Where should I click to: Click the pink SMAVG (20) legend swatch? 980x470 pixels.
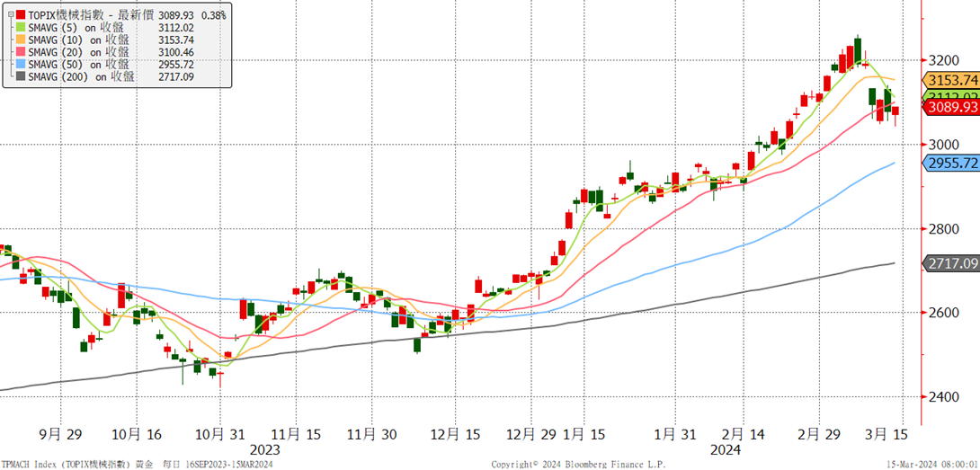[x=22, y=52]
